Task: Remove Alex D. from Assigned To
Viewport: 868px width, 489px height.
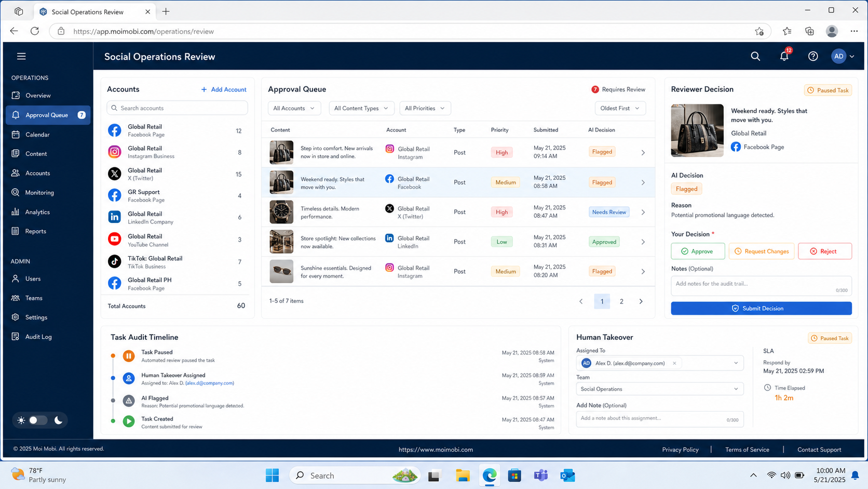Action: click(x=674, y=363)
